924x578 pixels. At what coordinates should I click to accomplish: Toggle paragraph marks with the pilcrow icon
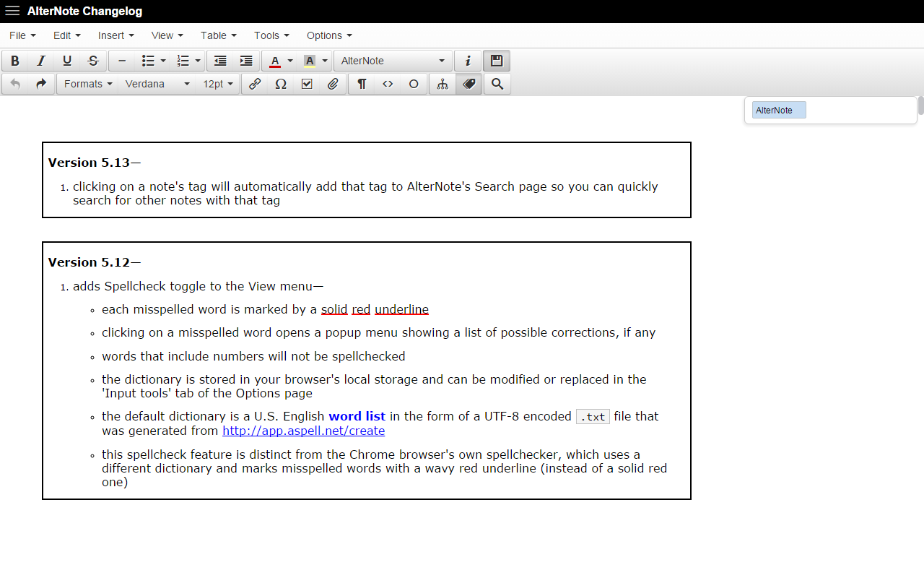point(362,84)
